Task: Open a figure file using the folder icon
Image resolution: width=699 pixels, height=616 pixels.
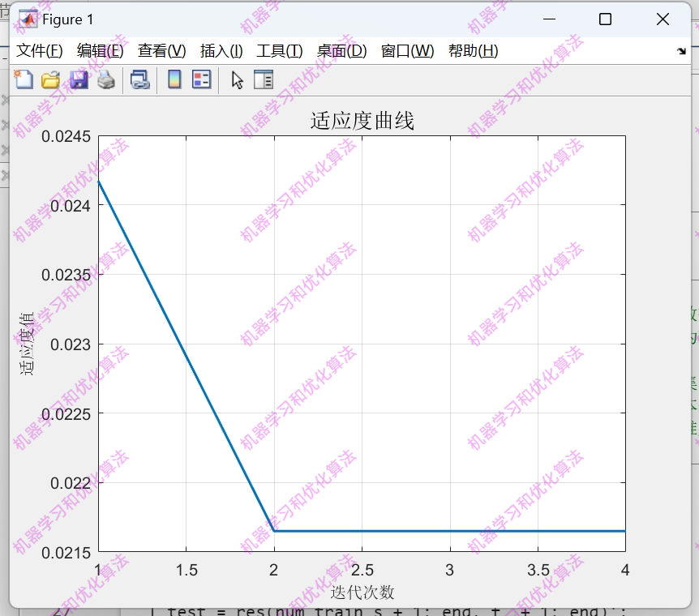Action: 50,79
